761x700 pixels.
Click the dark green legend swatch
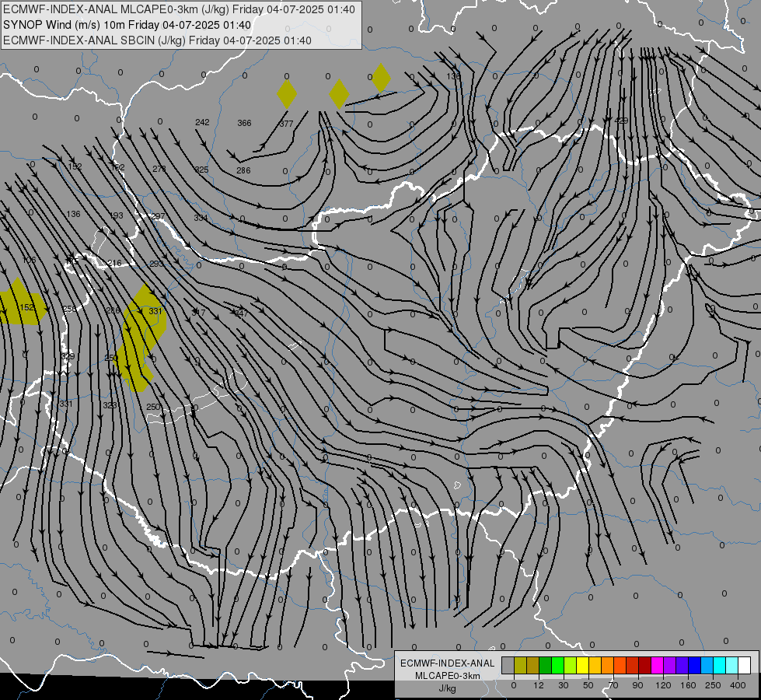pos(545,665)
